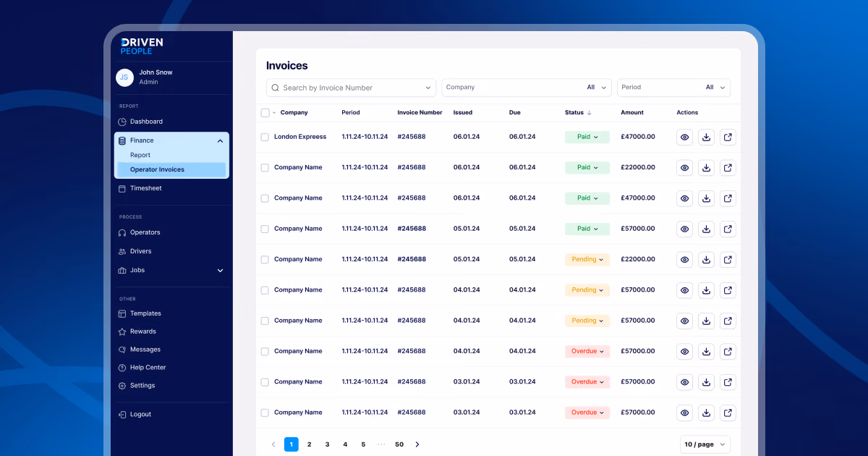Click the Logout icon
This screenshot has width=868, height=456.
click(x=122, y=415)
